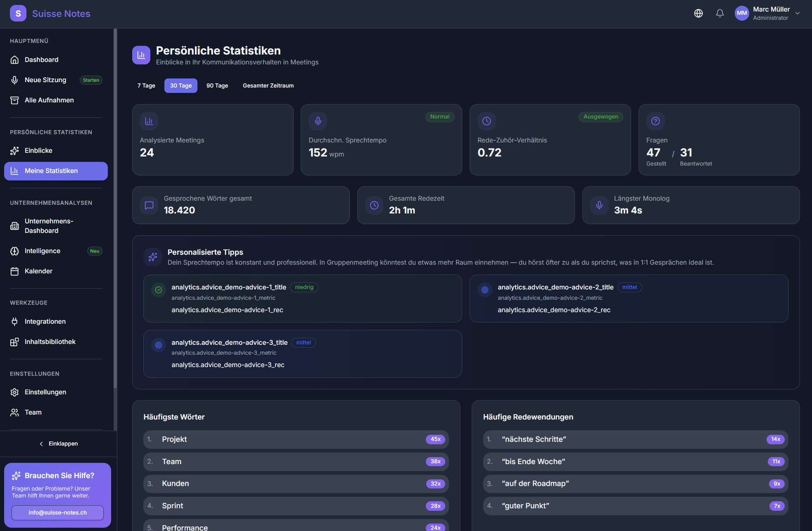812x531 pixels.
Task: Switch to the 90 Tage tab
Action: tap(217, 86)
